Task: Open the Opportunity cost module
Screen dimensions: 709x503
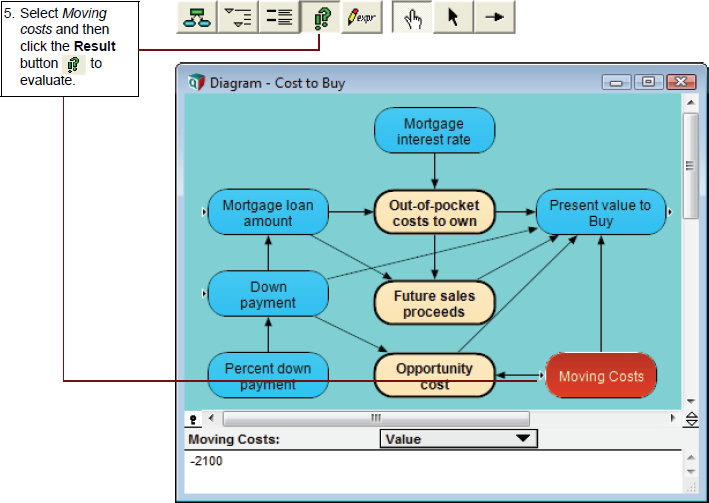Action: point(434,375)
